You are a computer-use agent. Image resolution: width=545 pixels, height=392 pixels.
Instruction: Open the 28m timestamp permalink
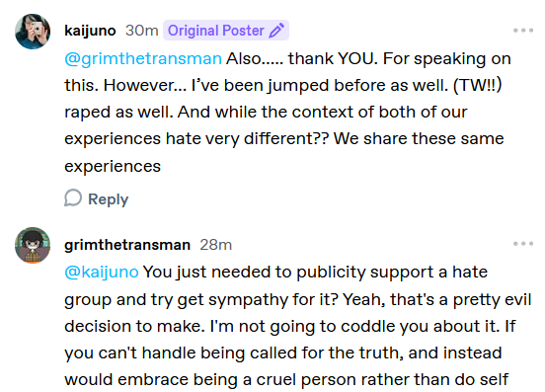216,245
